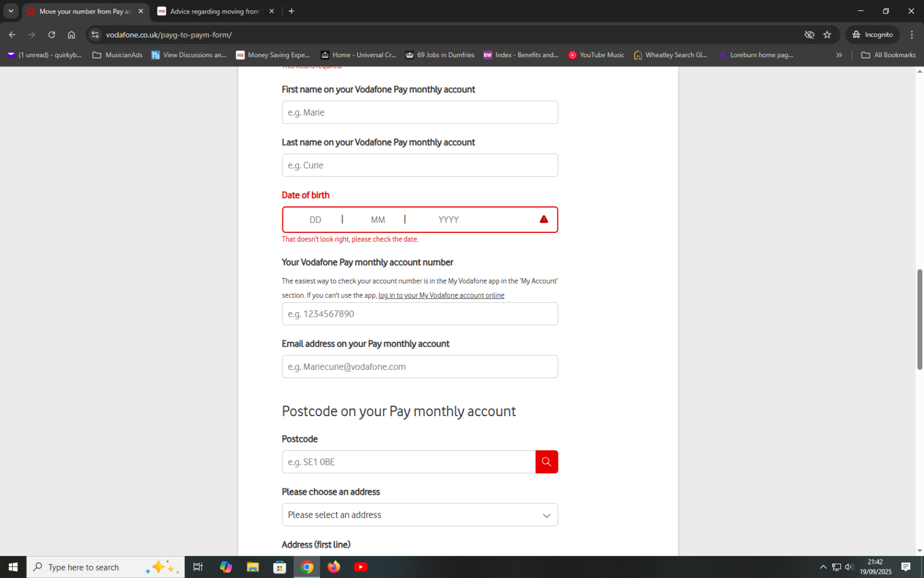The height and width of the screenshot is (578, 924).
Task: Show hidden system tray icons
Action: (x=823, y=567)
